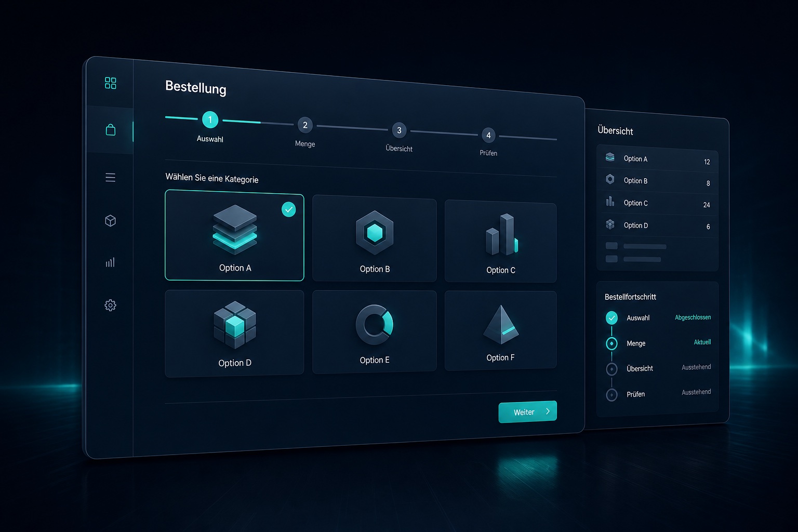Select the Option A category card
Screen dimensions: 798x532
tap(234, 235)
